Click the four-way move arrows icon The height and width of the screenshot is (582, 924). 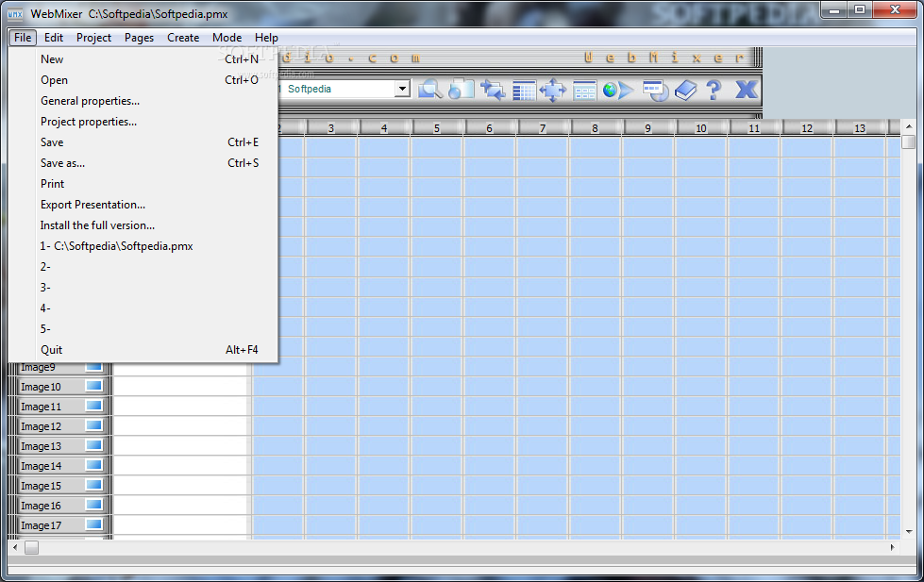click(553, 91)
